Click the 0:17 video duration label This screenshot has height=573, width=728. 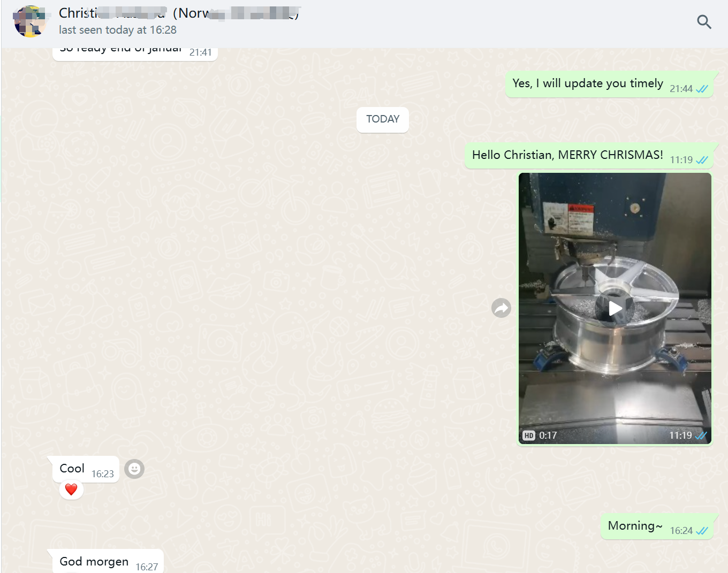click(x=548, y=436)
